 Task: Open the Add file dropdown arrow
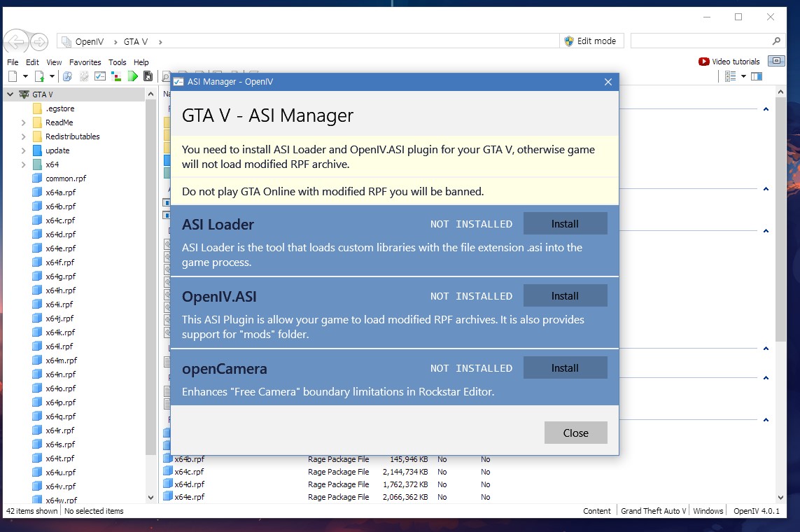pyautogui.click(x=52, y=76)
